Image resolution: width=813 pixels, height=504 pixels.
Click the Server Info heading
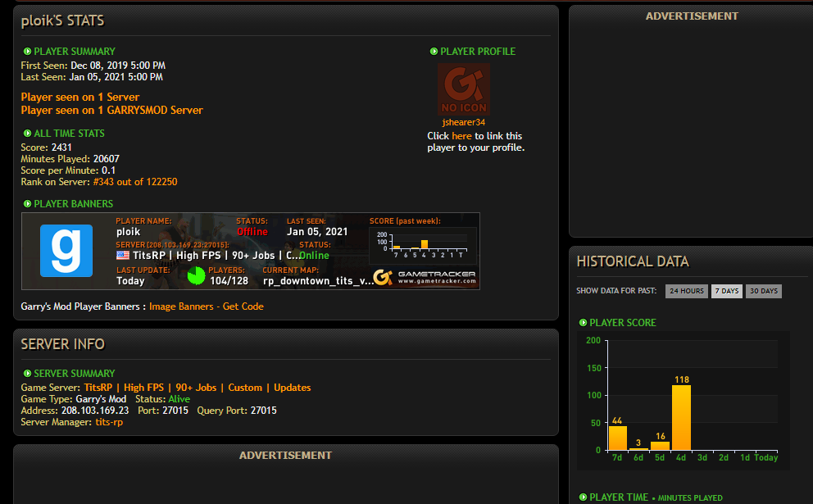tap(63, 344)
